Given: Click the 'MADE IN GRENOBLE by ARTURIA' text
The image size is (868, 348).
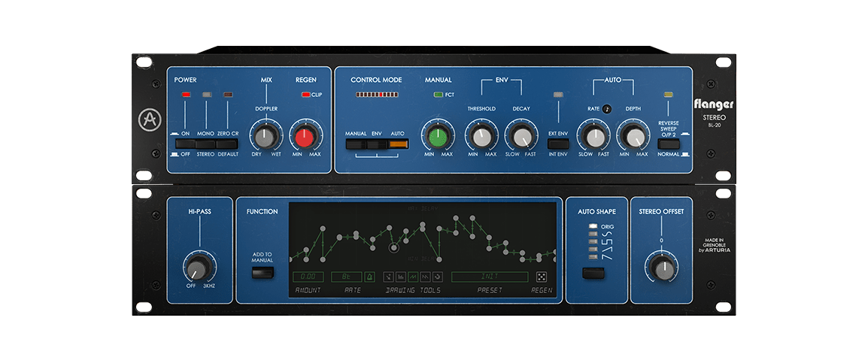Looking at the screenshot, I should click(x=714, y=245).
